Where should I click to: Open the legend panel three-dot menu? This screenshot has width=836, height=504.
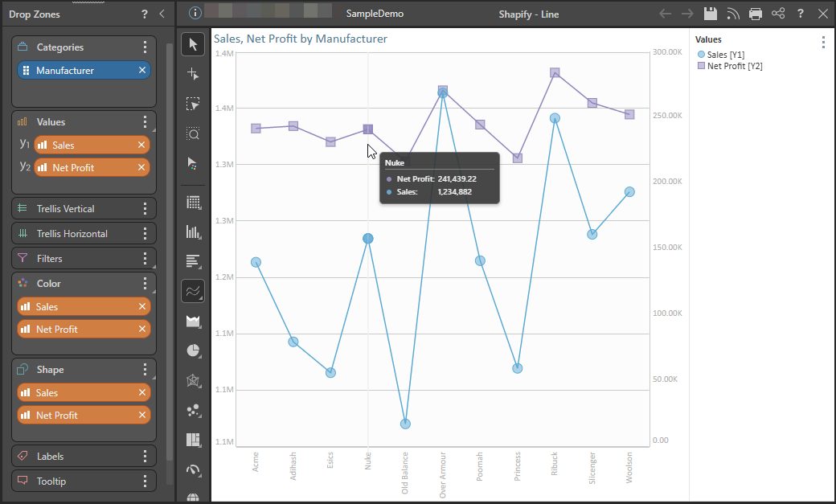[822, 43]
